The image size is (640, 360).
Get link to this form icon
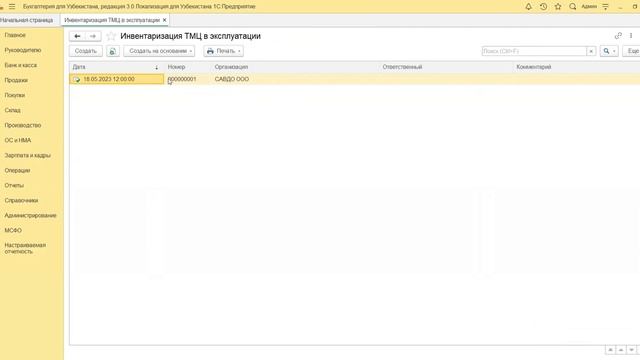tap(618, 36)
